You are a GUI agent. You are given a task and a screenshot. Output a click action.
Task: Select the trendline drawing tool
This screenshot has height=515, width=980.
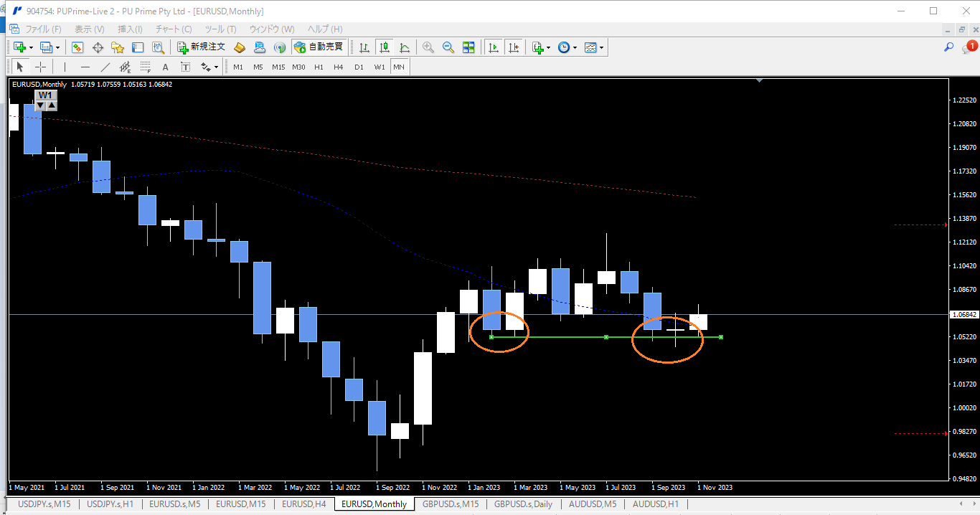105,67
